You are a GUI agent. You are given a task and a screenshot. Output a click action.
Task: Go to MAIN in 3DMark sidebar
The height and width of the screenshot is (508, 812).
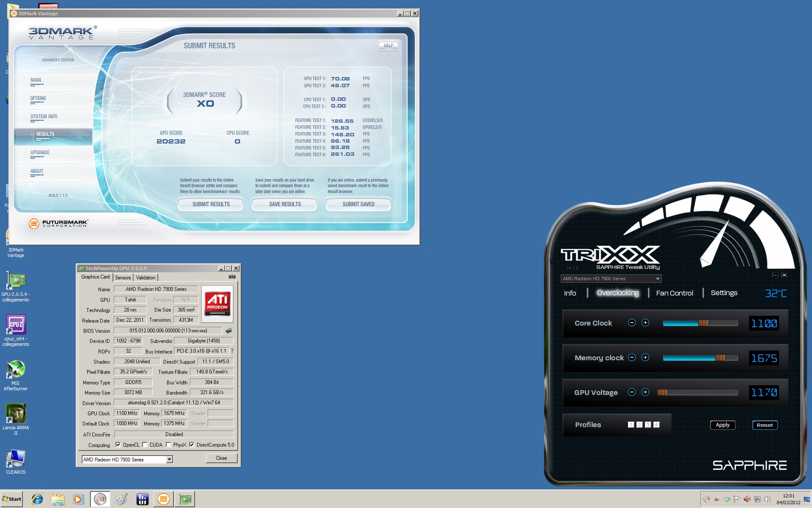tap(53, 82)
